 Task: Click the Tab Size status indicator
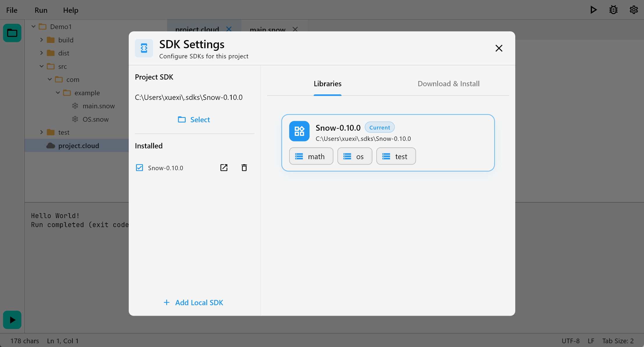(x=618, y=341)
